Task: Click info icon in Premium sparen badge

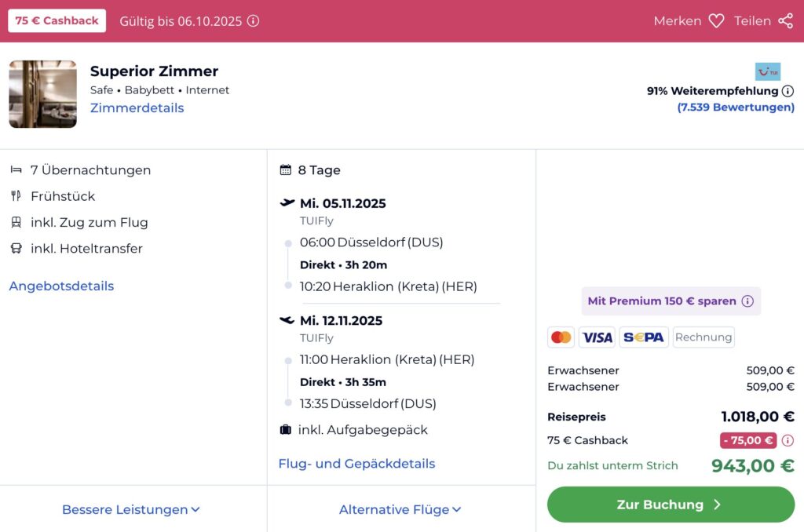Action: coord(747,301)
